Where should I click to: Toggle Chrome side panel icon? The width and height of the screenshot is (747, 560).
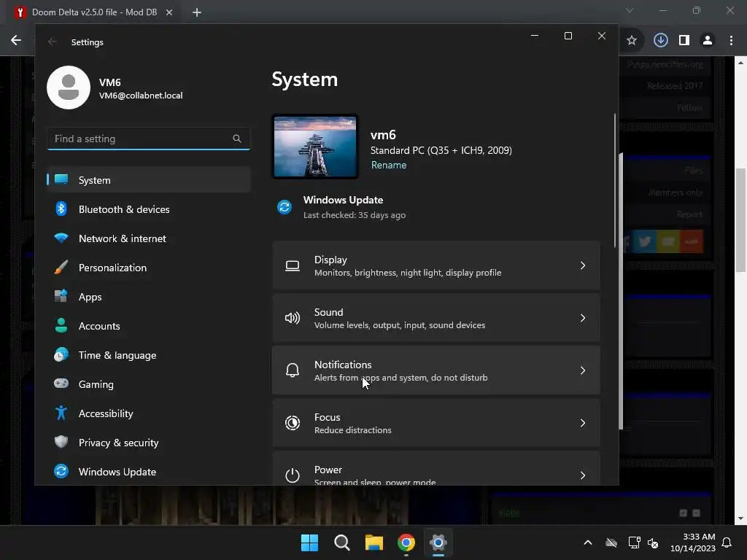tap(684, 41)
